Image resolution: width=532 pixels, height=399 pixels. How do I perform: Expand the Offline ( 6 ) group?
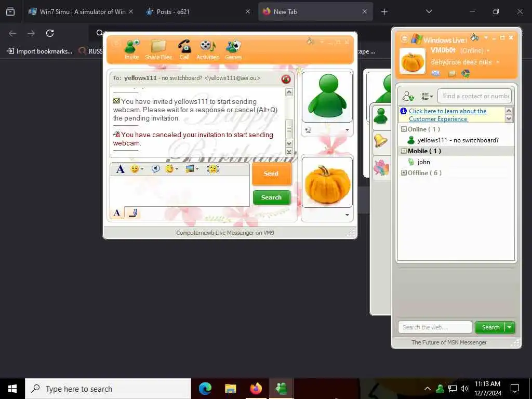(x=404, y=172)
